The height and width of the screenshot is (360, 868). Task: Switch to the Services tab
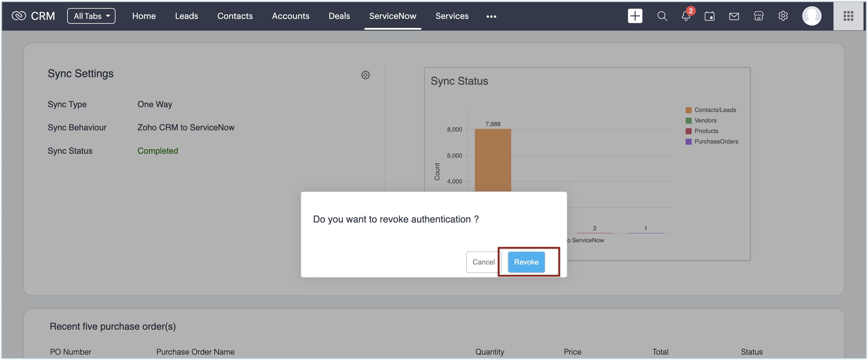[452, 16]
